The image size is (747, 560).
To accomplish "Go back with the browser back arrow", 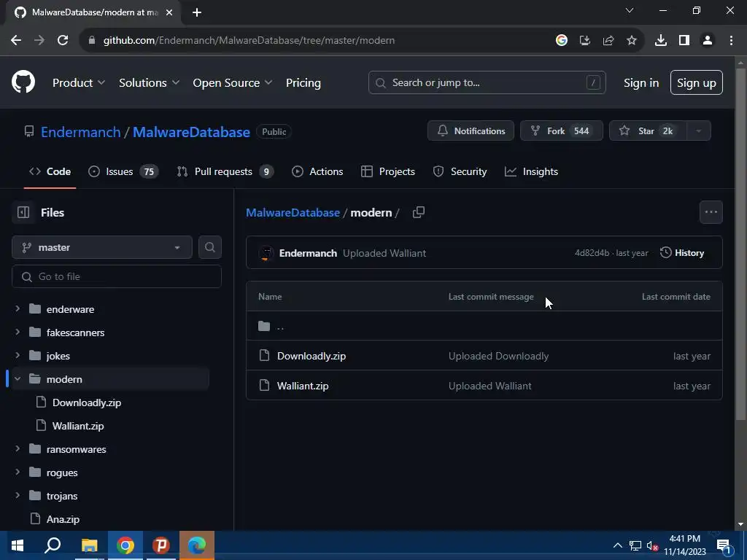I will [x=16, y=41].
